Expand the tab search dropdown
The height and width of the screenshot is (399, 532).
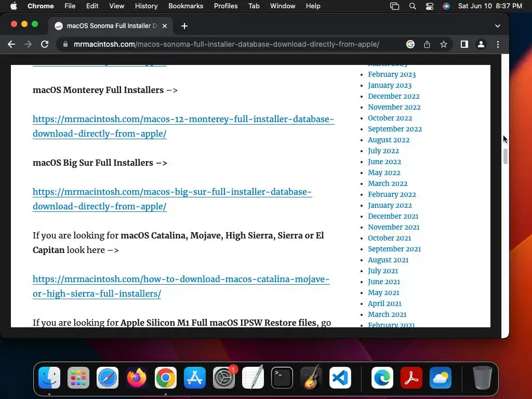point(497,26)
